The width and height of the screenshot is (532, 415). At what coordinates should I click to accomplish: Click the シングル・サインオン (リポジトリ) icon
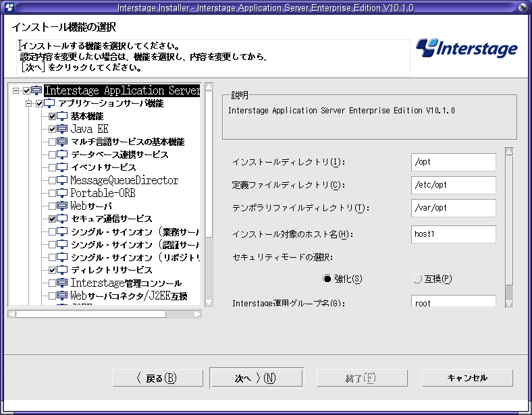tap(61, 257)
